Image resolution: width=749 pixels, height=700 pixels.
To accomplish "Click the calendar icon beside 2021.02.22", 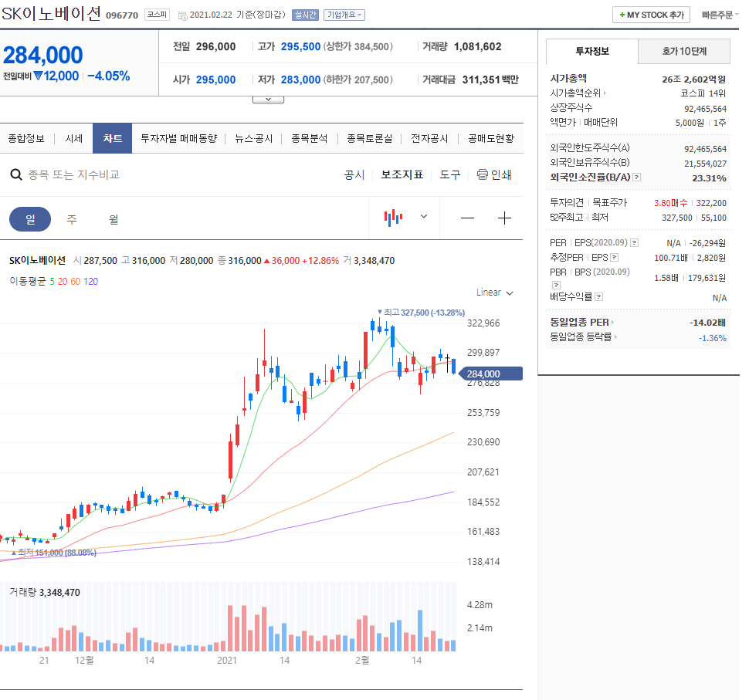I will tap(182, 15).
